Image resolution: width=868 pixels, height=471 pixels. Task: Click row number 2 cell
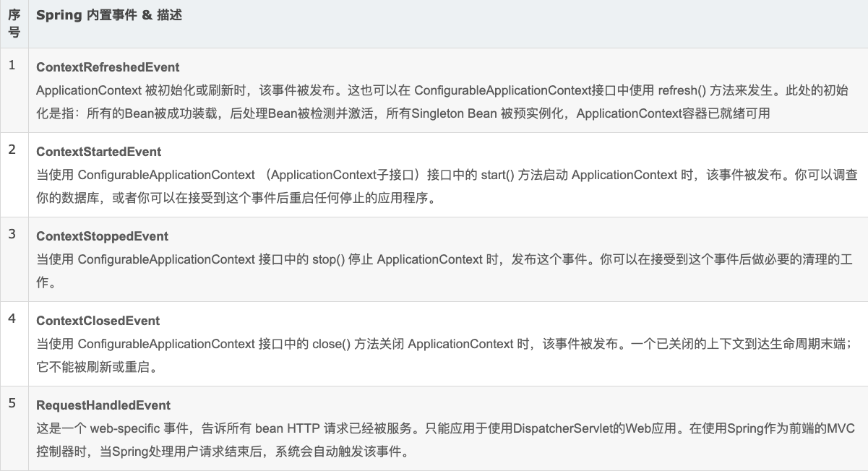[12, 150]
